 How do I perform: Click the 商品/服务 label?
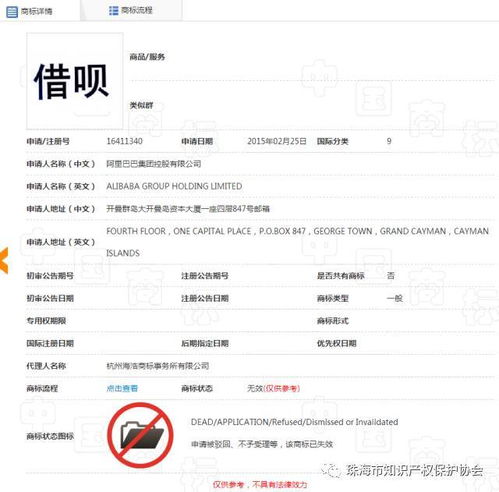(x=147, y=57)
